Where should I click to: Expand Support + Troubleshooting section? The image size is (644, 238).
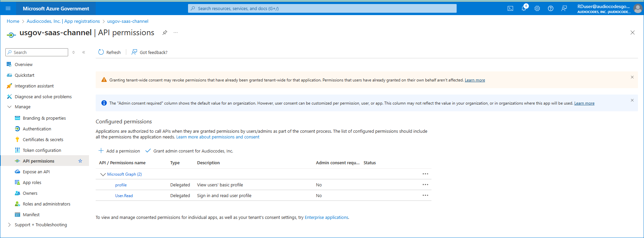pos(9,225)
